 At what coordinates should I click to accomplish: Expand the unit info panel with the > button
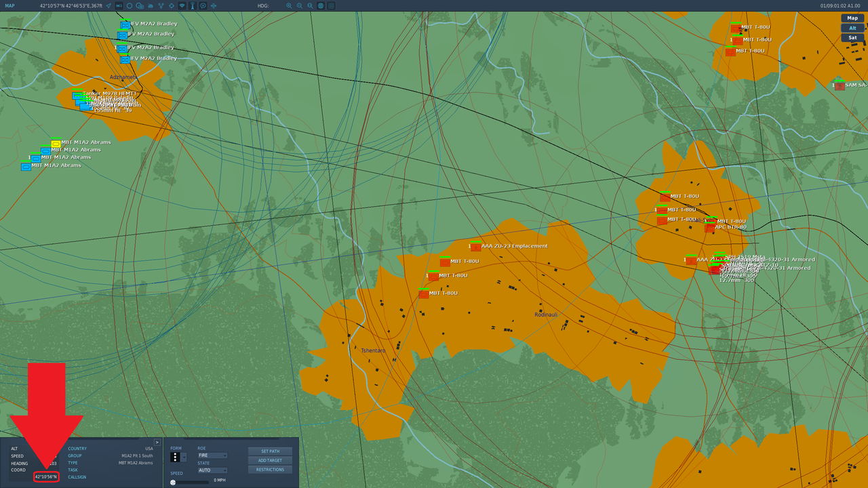tap(157, 442)
